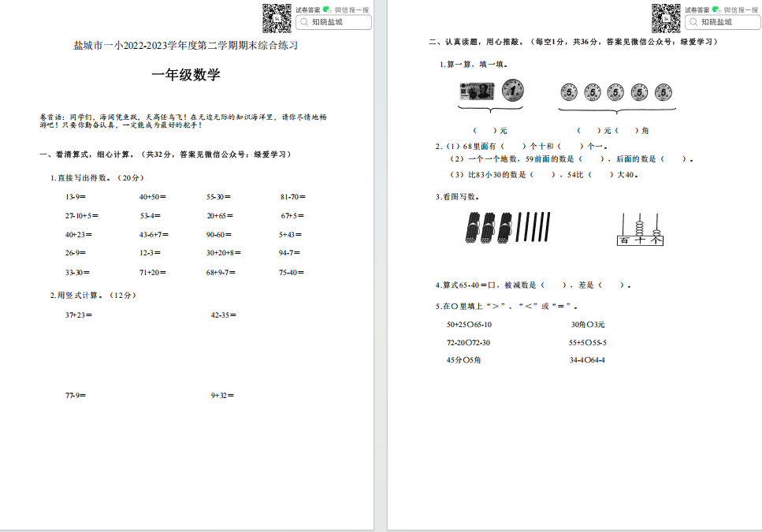This screenshot has width=762, height=532.
Task: Click the equation 75-40=
Action: coord(292,273)
